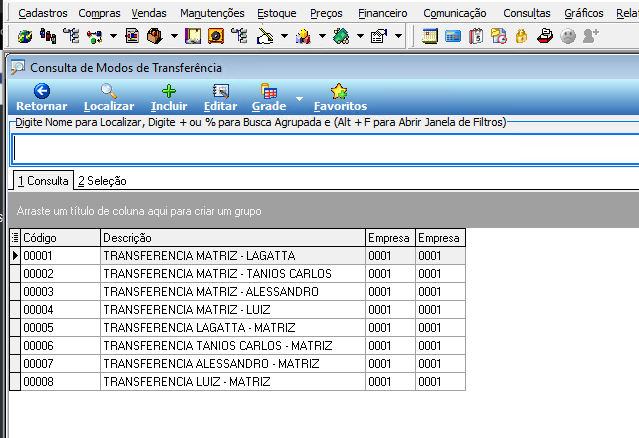This screenshot has height=438, width=639.
Task: Select row TRANSFERENCIA LAGATTA - MATRIZ
Action: (x=237, y=328)
